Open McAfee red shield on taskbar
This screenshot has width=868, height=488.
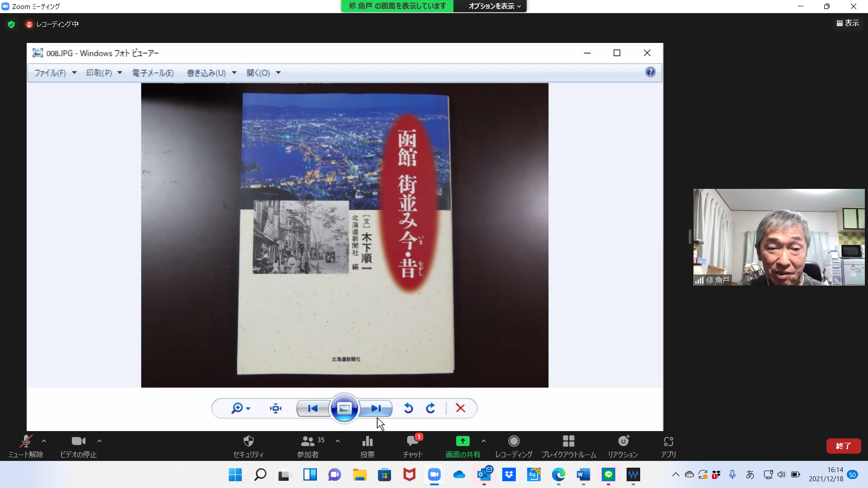tap(409, 475)
